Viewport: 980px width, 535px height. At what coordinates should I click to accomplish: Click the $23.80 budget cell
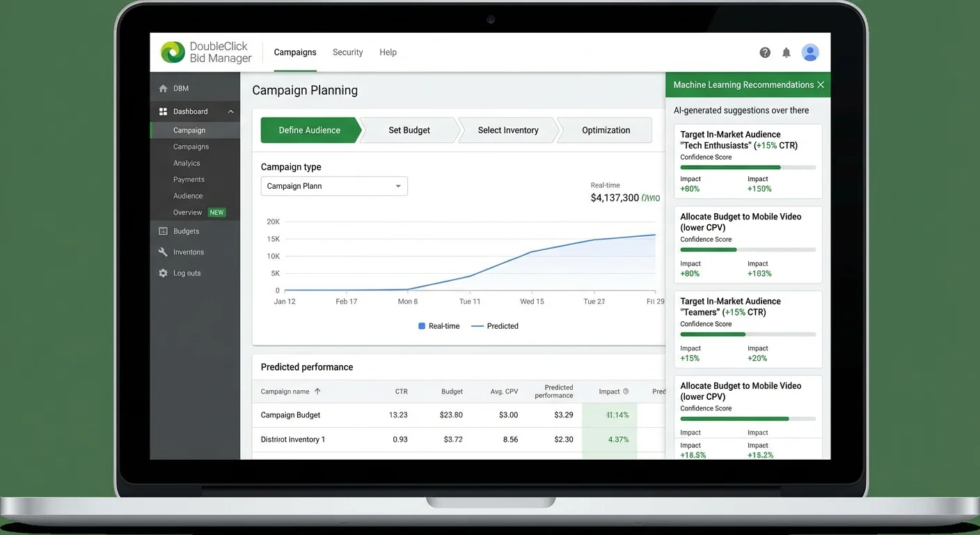[451, 415]
